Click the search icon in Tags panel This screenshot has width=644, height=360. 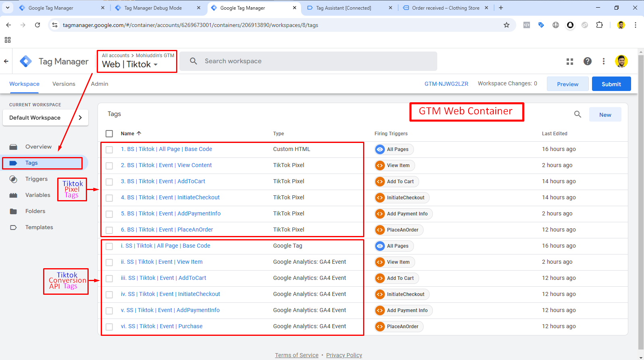(x=578, y=114)
